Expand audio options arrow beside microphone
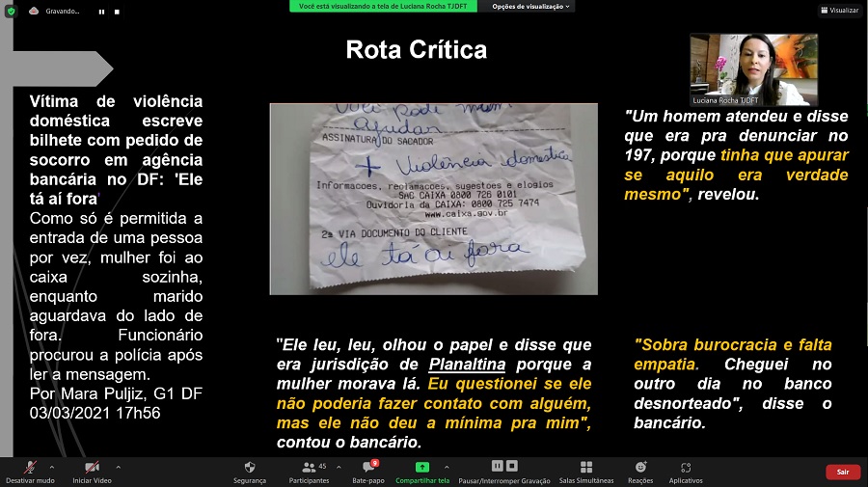 pyautogui.click(x=51, y=466)
